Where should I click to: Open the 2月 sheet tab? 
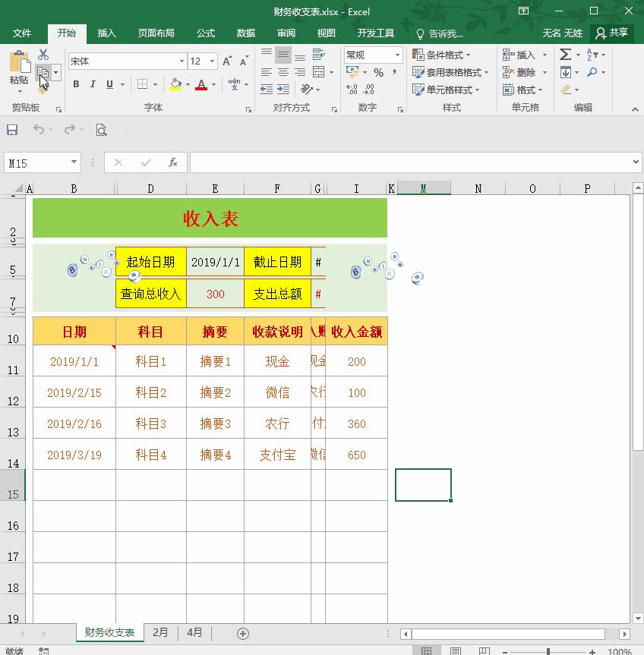(160, 632)
